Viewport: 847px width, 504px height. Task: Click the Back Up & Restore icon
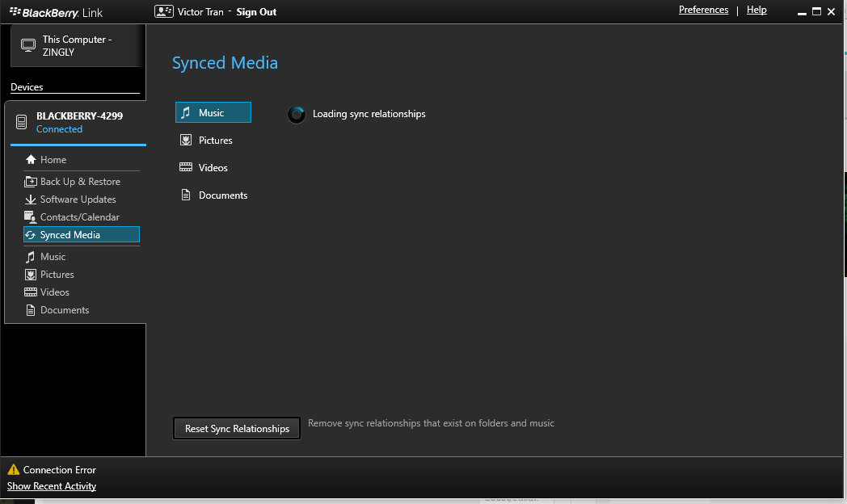tap(30, 182)
